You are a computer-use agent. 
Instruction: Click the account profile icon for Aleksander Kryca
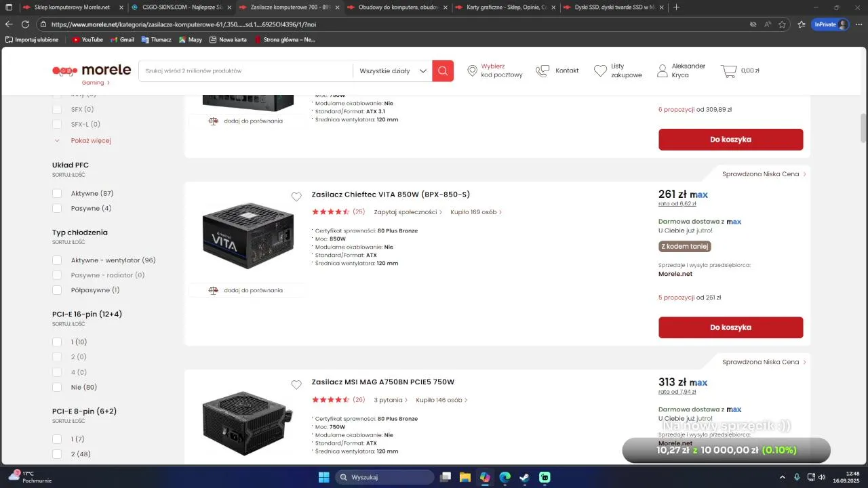[663, 70]
